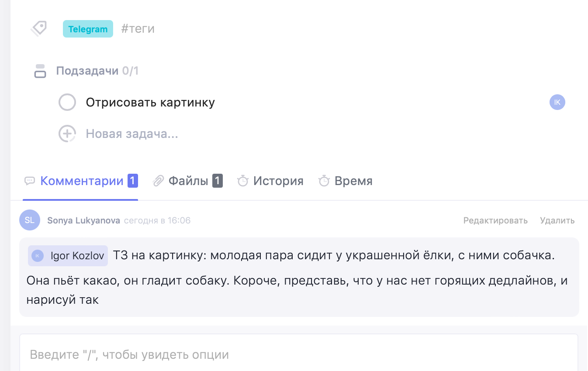Open the Файлы tab
The width and height of the screenshot is (588, 371).
pyautogui.click(x=188, y=181)
